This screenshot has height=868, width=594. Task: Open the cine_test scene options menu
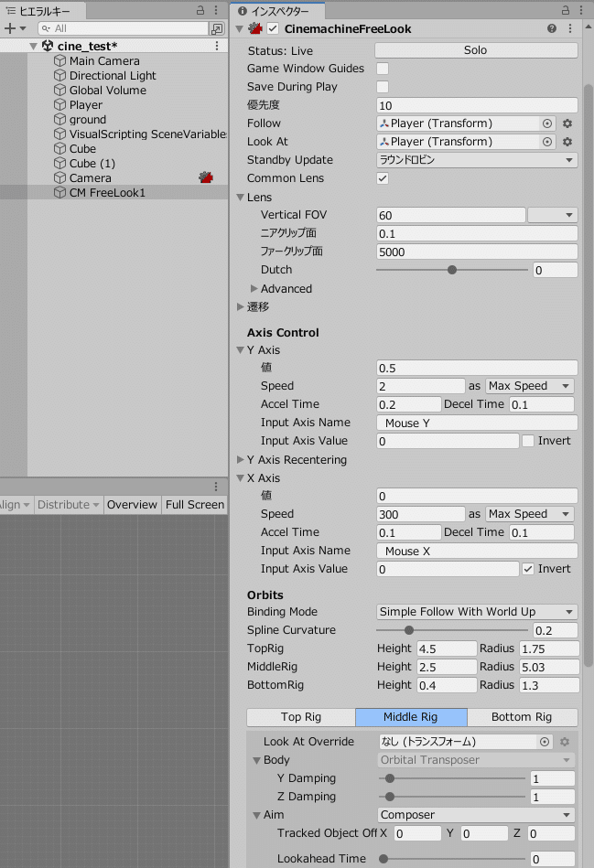pyautogui.click(x=217, y=46)
